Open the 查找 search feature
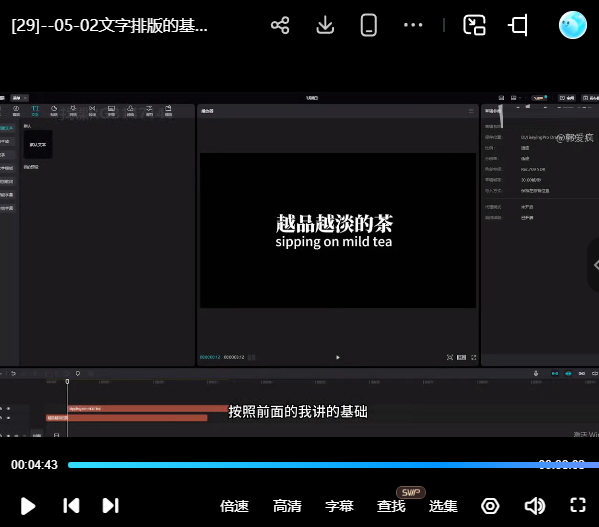The image size is (599, 527). tap(391, 506)
